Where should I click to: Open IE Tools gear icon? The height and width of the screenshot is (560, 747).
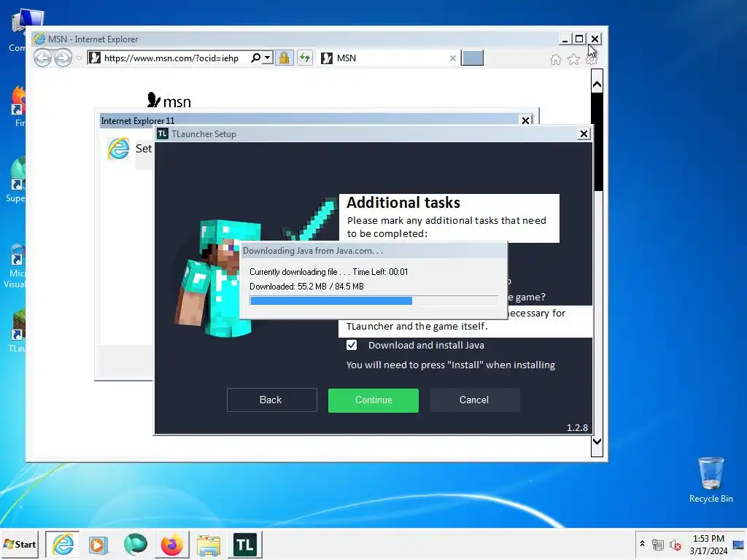coord(591,60)
